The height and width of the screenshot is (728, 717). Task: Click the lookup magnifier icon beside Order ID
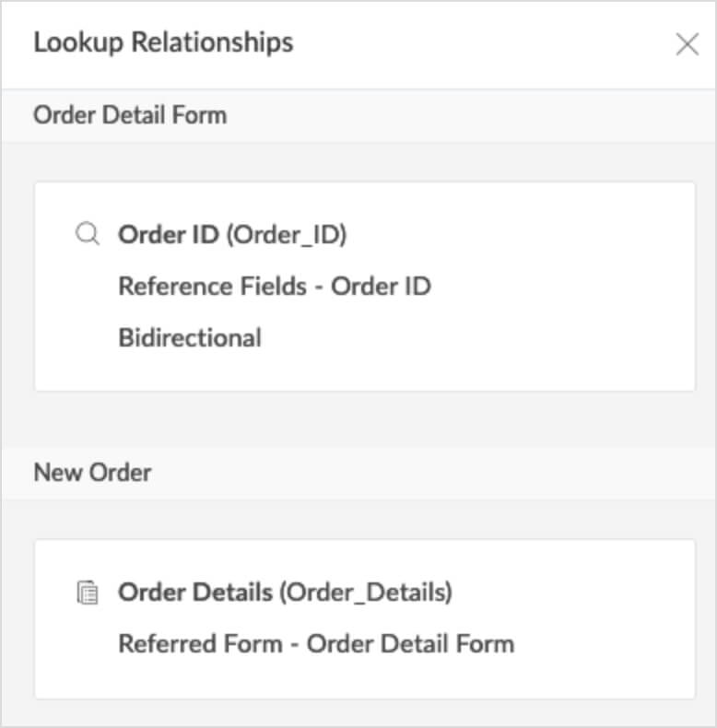pos(87,235)
